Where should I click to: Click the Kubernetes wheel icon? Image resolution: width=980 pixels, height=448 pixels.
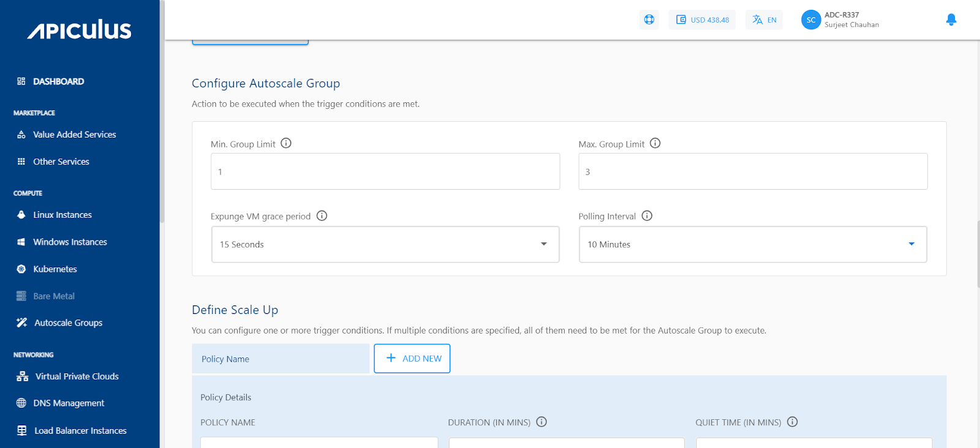coord(21,269)
